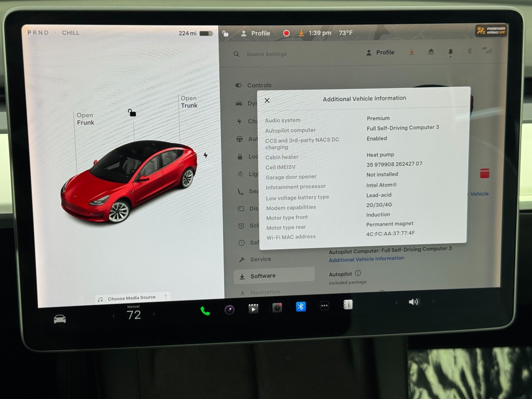Tap the charge port lightning bolt icon

click(x=205, y=155)
